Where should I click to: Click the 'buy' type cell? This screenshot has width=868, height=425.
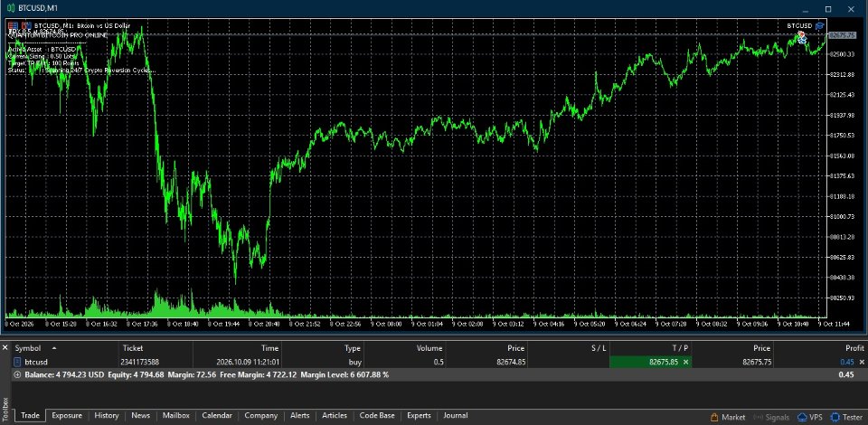tap(354, 362)
